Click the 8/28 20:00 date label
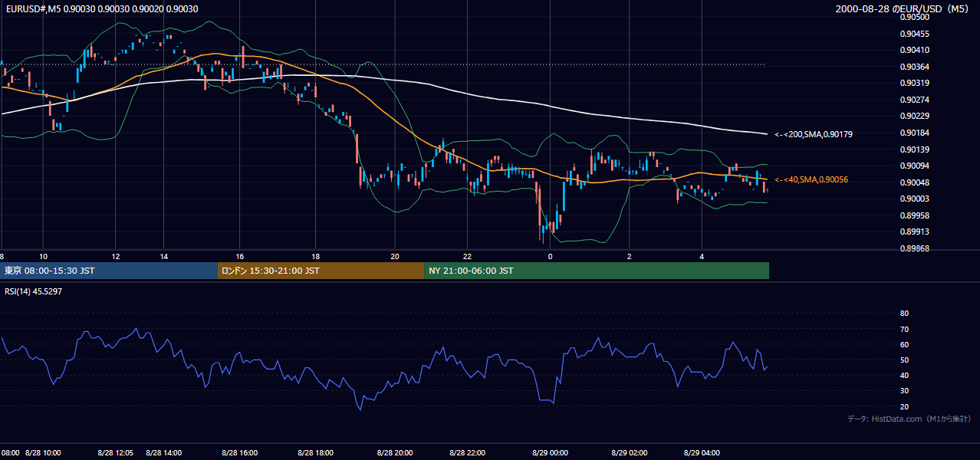Viewport: 980px width, 460px height. (x=394, y=453)
